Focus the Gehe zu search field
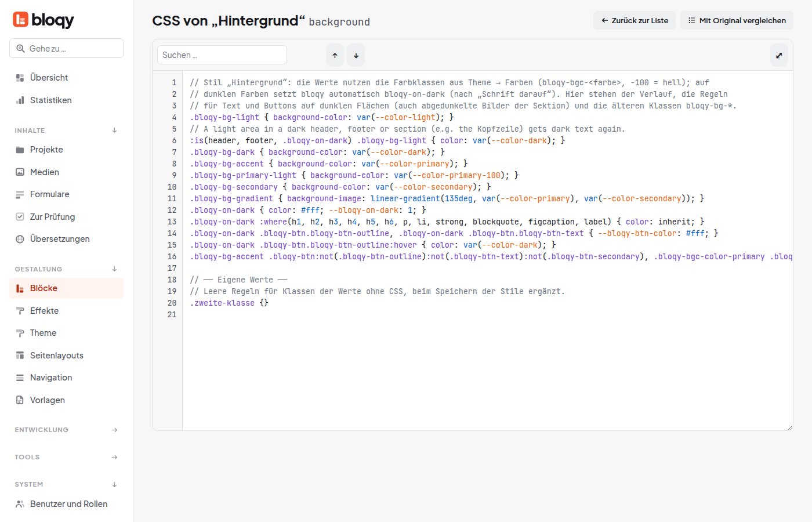Viewport: 812px width, 522px height. tap(66, 48)
